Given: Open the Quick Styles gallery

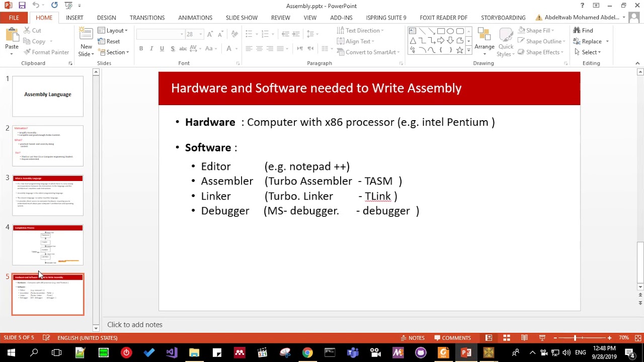Looking at the screenshot, I should 506,42.
